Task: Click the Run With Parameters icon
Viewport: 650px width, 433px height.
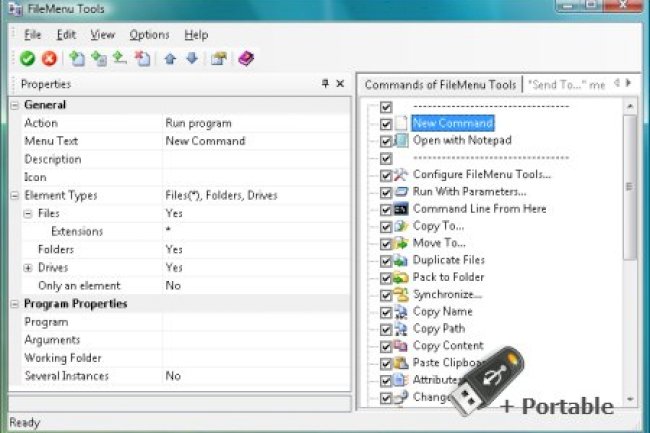Action: click(401, 192)
